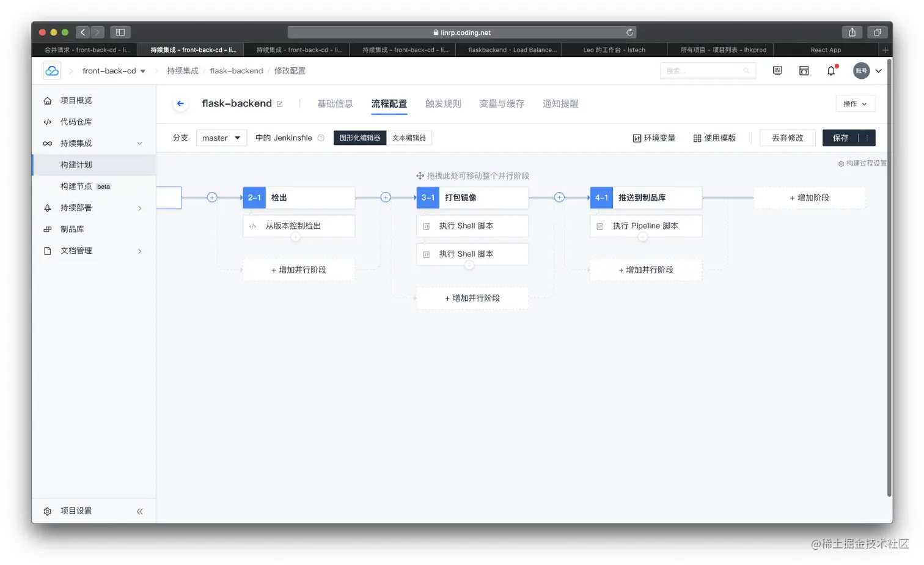Click the search input field
Screen dimensions: 924x565
[708, 71]
